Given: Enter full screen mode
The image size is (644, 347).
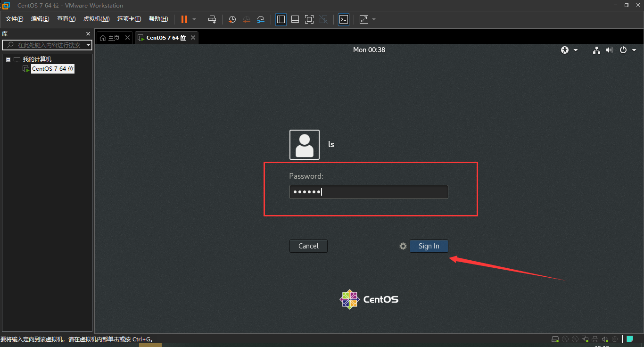Looking at the screenshot, I should click(x=309, y=19).
